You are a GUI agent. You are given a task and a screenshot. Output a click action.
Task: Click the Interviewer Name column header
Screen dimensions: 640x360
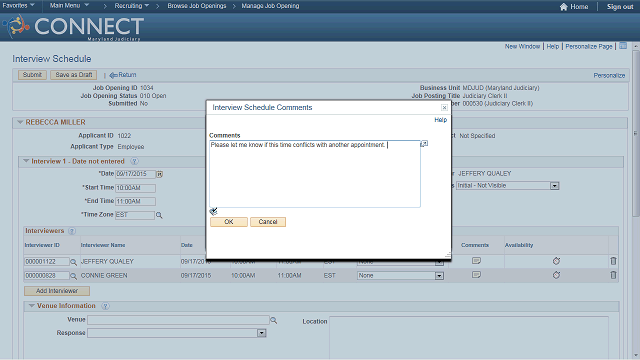[x=103, y=245]
